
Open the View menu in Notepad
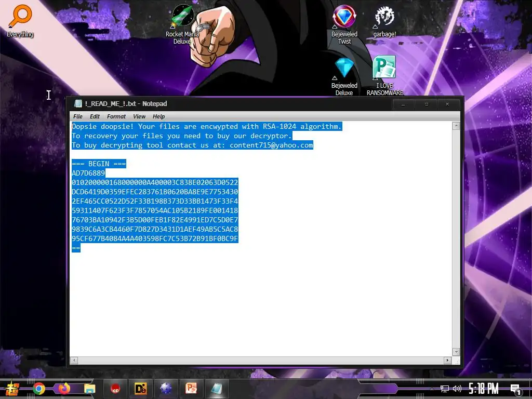tap(139, 116)
